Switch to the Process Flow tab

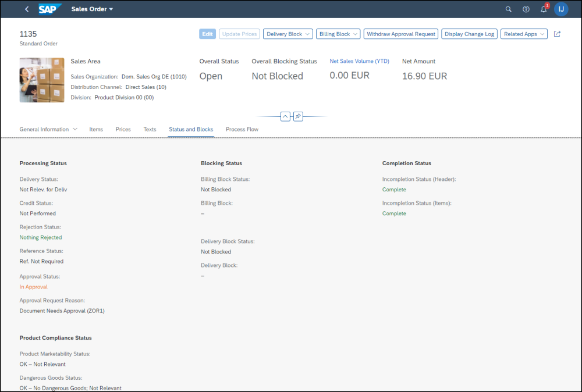tap(242, 129)
